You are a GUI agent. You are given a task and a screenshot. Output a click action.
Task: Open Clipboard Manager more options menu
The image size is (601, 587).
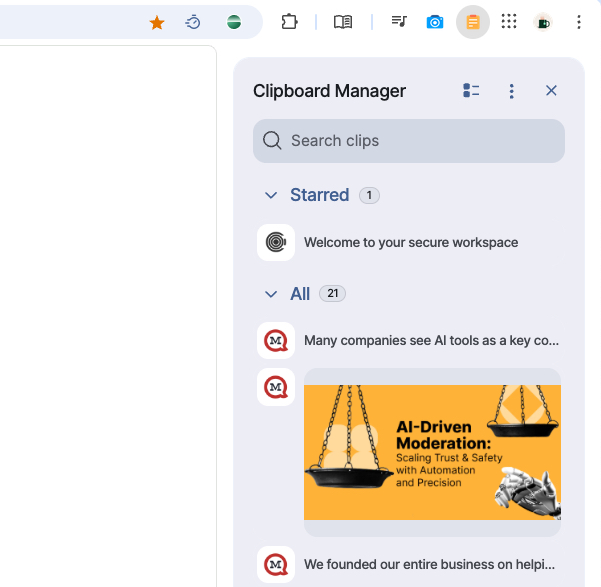tap(511, 91)
